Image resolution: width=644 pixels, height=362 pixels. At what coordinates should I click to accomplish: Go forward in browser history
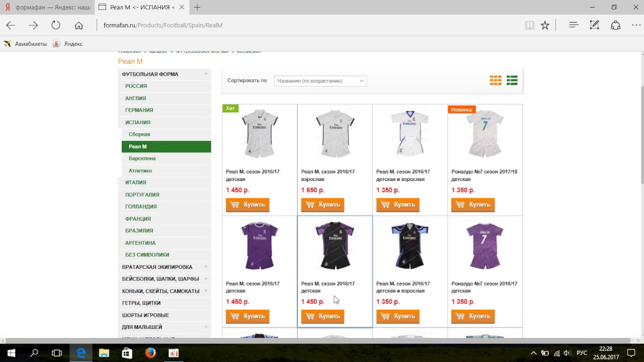pyautogui.click(x=33, y=25)
